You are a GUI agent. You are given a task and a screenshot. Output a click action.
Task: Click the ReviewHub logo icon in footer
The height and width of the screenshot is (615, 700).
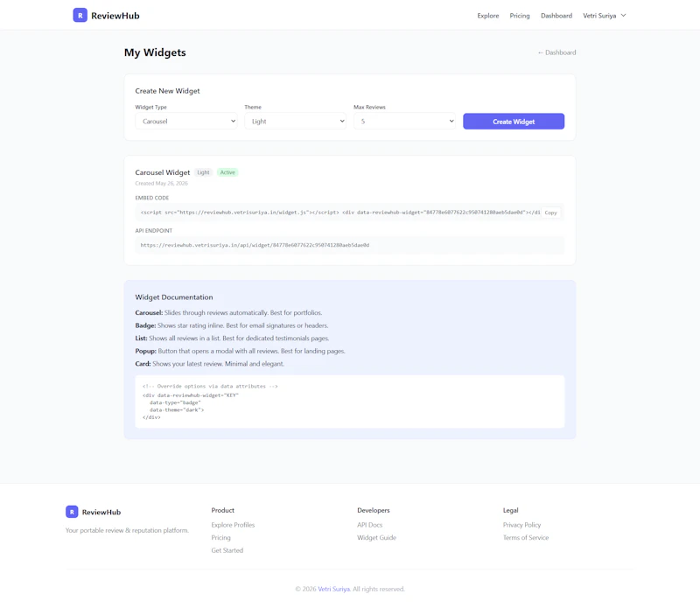72,512
